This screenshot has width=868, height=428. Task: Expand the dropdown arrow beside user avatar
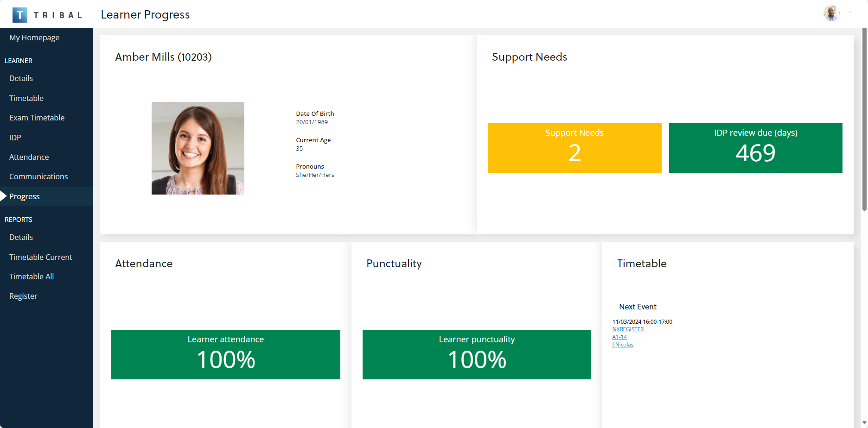850,13
